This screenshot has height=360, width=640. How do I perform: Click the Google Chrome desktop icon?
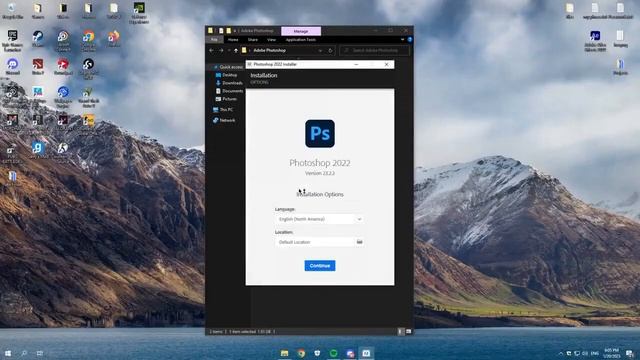[88, 40]
